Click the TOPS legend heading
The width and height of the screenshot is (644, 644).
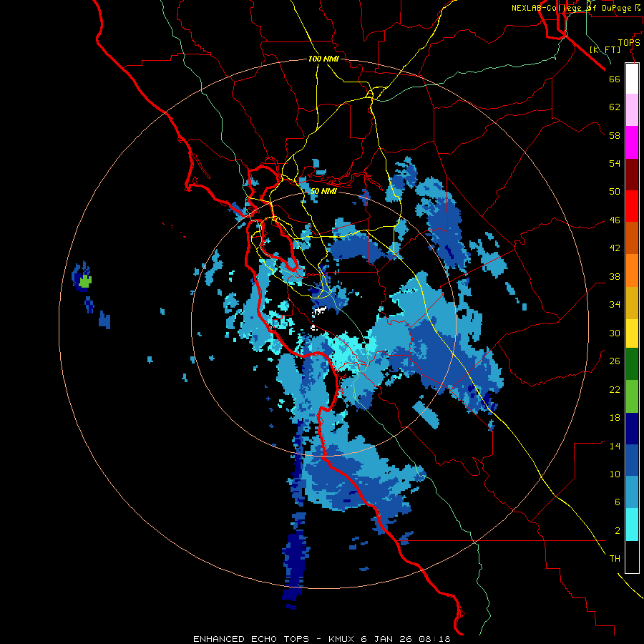(629, 42)
